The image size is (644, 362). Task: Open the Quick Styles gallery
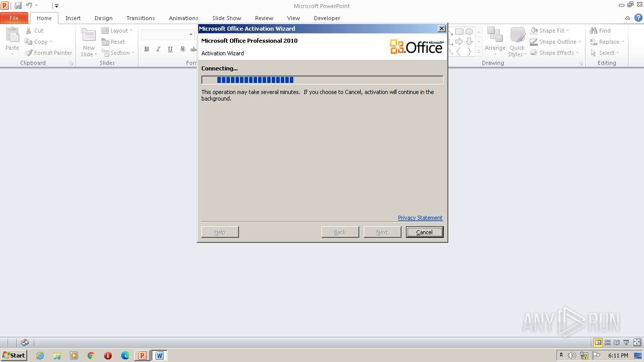coord(517,41)
